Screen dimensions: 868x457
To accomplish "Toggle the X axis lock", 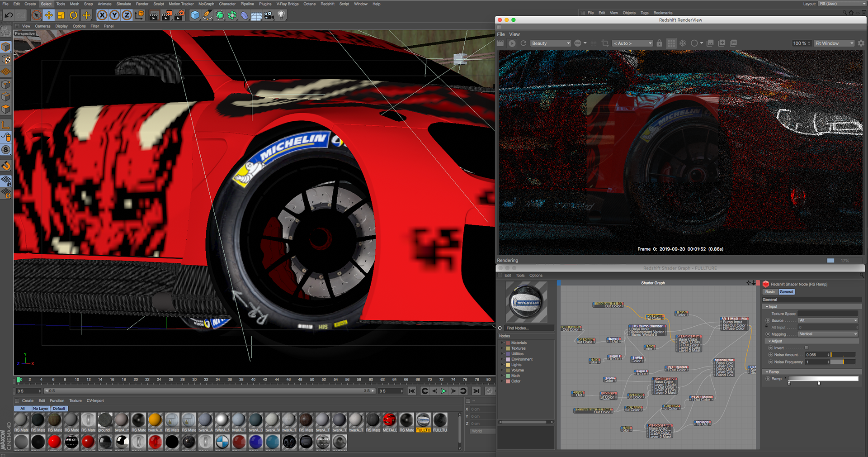I will [x=102, y=15].
